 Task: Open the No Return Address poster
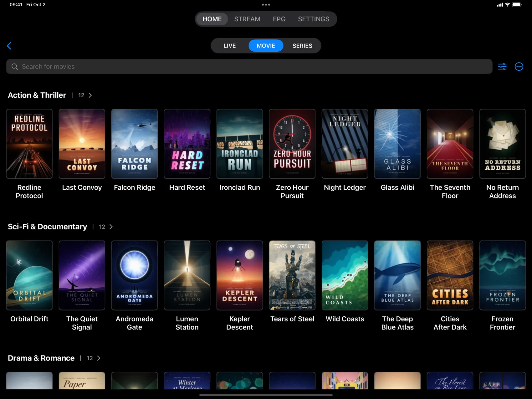point(503,144)
